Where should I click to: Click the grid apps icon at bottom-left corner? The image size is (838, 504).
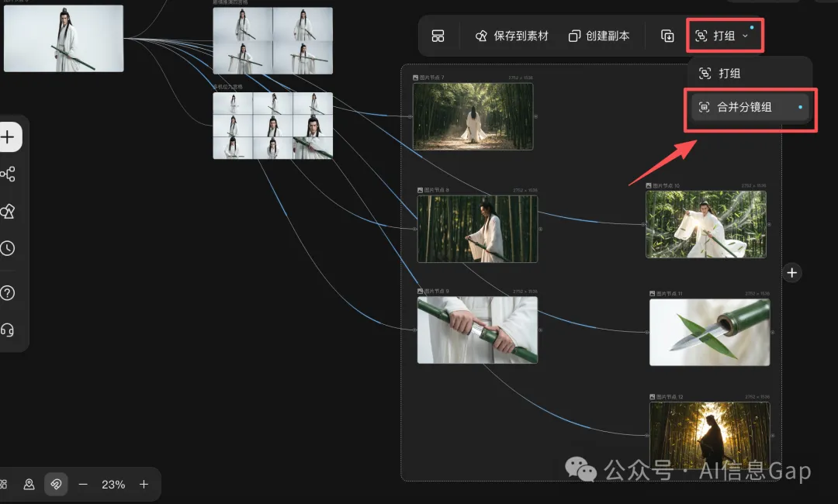click(2, 485)
